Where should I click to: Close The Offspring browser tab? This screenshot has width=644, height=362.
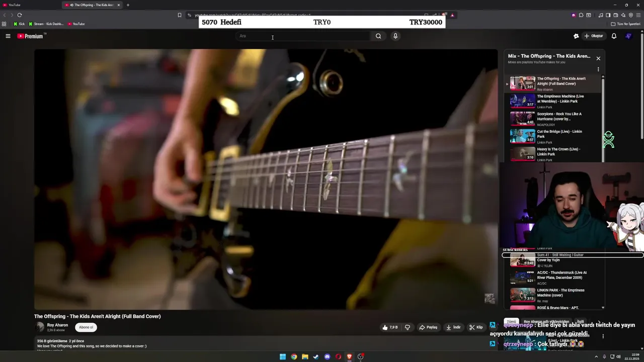click(119, 5)
